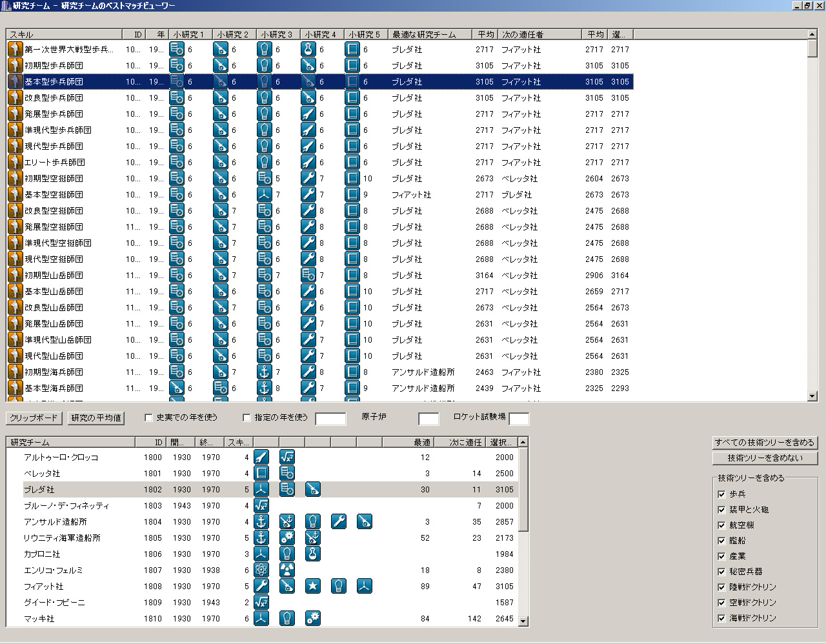
Task: Click the rocket icon in アルトゥーロ・クロッコ row
Action: pyautogui.click(x=261, y=457)
